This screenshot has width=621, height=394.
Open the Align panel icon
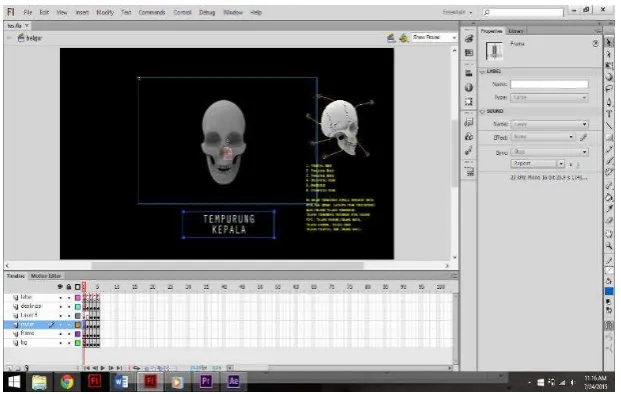[469, 73]
